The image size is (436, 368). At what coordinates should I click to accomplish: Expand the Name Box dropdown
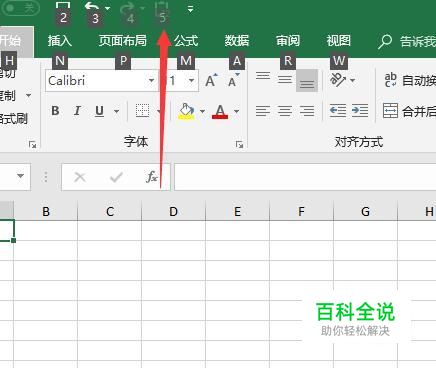click(x=20, y=176)
